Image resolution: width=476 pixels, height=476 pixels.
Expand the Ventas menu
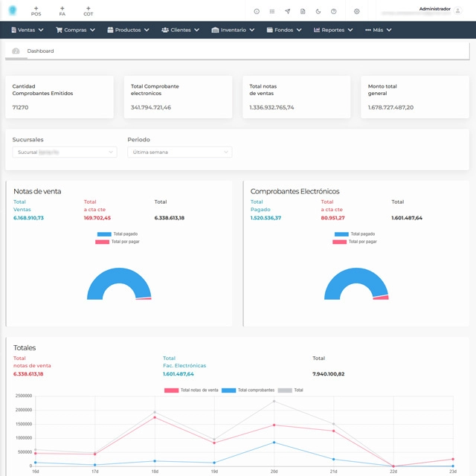tap(28, 30)
